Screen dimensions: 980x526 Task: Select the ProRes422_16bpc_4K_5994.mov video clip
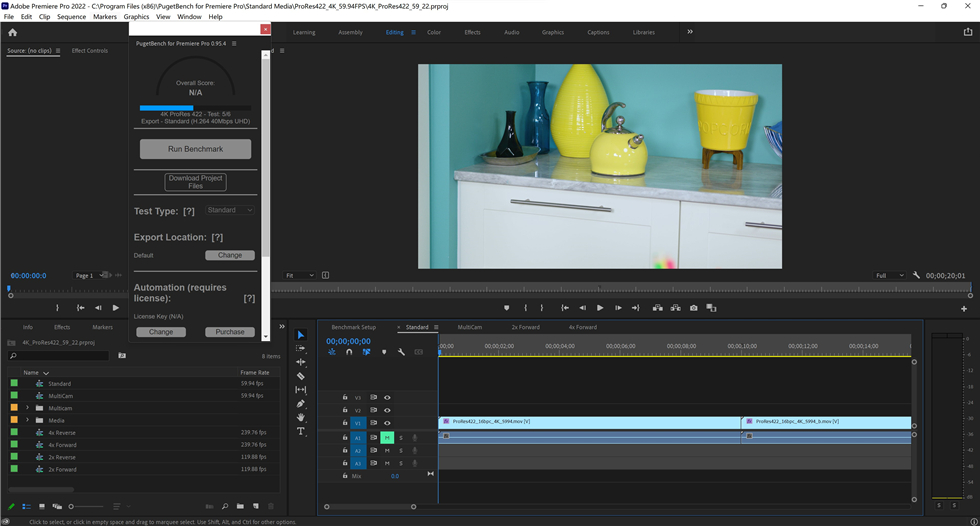point(588,422)
